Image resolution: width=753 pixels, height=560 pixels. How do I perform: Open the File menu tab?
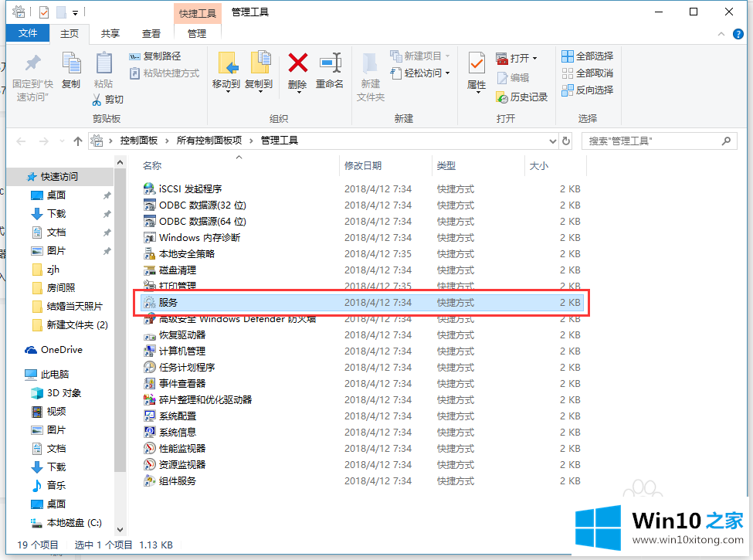(28, 34)
